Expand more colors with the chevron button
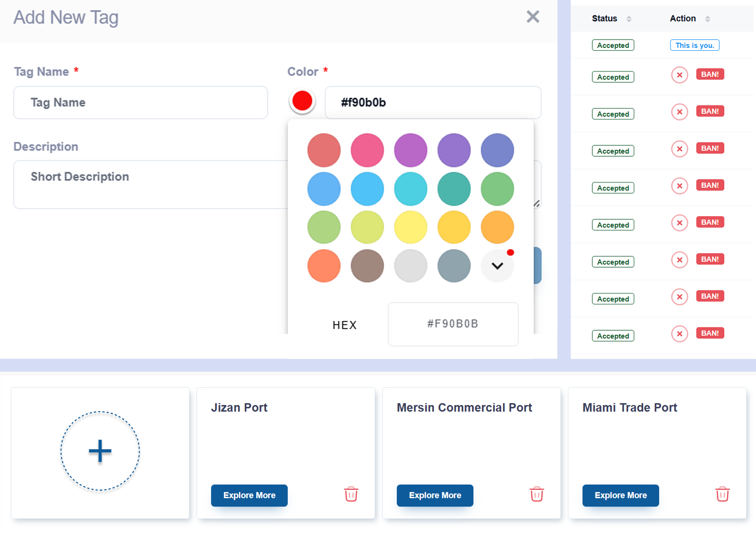 (x=497, y=266)
